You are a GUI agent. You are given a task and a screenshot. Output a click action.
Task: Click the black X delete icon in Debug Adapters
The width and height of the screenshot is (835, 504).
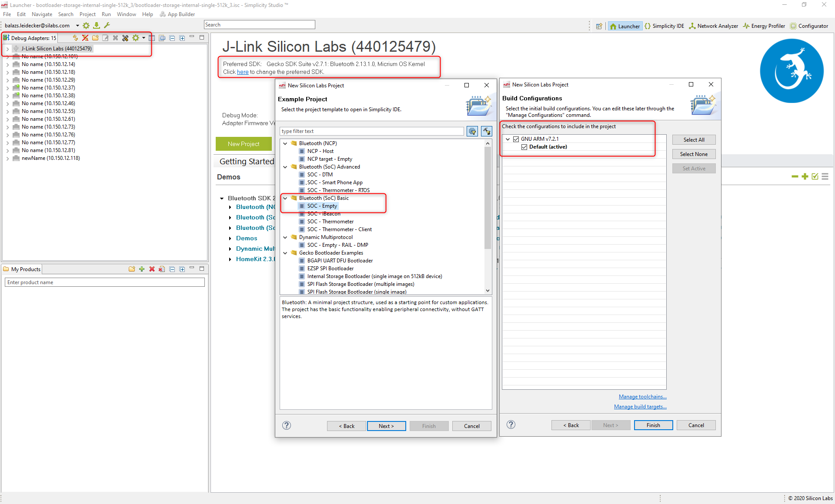pyautogui.click(x=115, y=38)
